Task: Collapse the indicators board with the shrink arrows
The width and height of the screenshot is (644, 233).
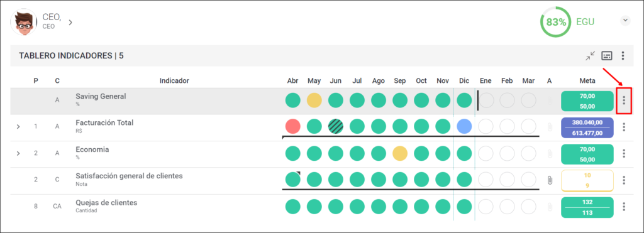Action: 590,56
